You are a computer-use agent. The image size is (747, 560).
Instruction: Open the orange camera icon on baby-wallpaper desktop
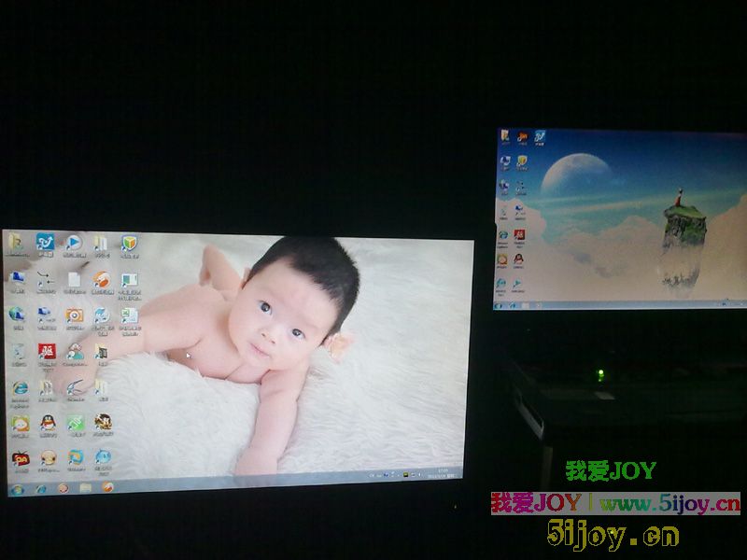pos(75,315)
